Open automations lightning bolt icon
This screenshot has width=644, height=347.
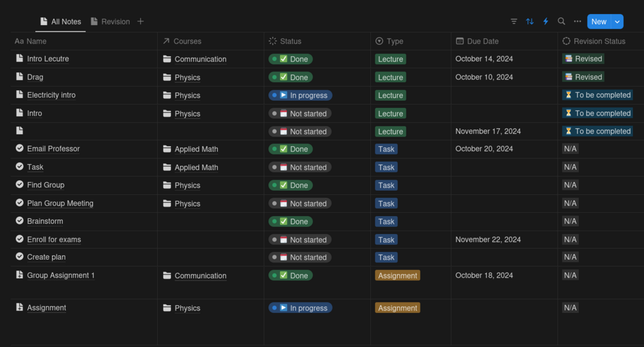(x=546, y=21)
